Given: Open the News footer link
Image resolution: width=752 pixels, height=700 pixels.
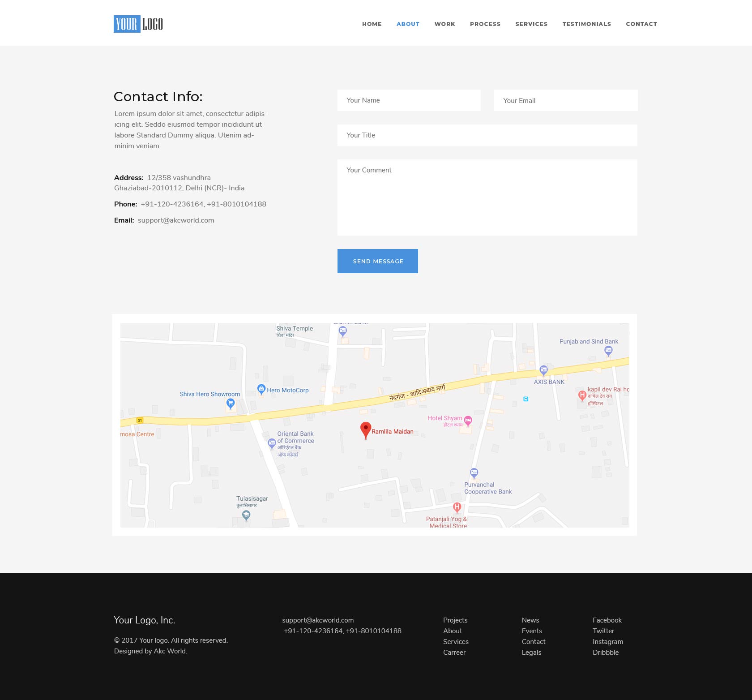Looking at the screenshot, I should coord(530,620).
